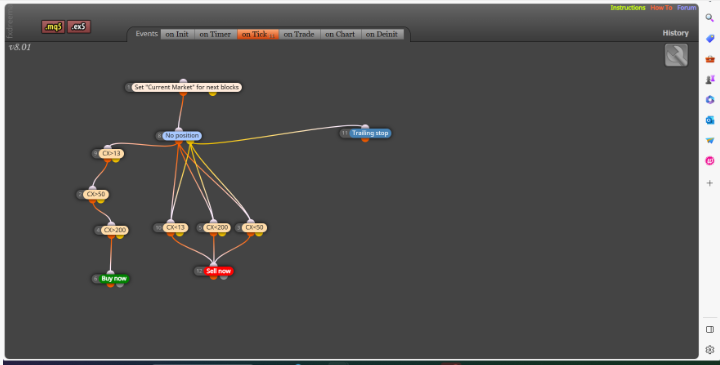Open the sidebar chess games icon

pos(710,79)
